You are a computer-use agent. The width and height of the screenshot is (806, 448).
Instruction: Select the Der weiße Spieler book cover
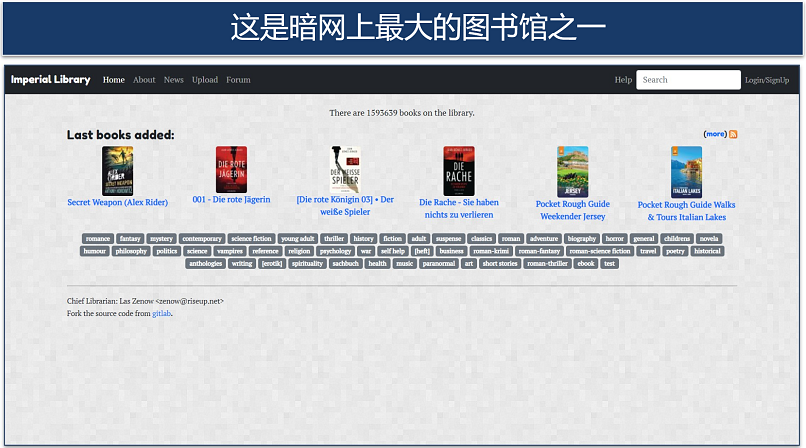point(345,170)
